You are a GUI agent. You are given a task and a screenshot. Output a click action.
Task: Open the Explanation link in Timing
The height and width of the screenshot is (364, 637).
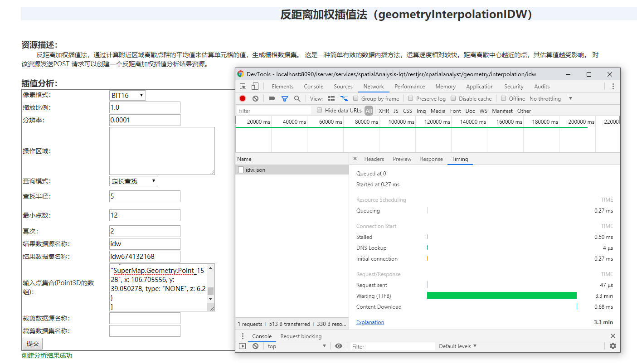370,322
